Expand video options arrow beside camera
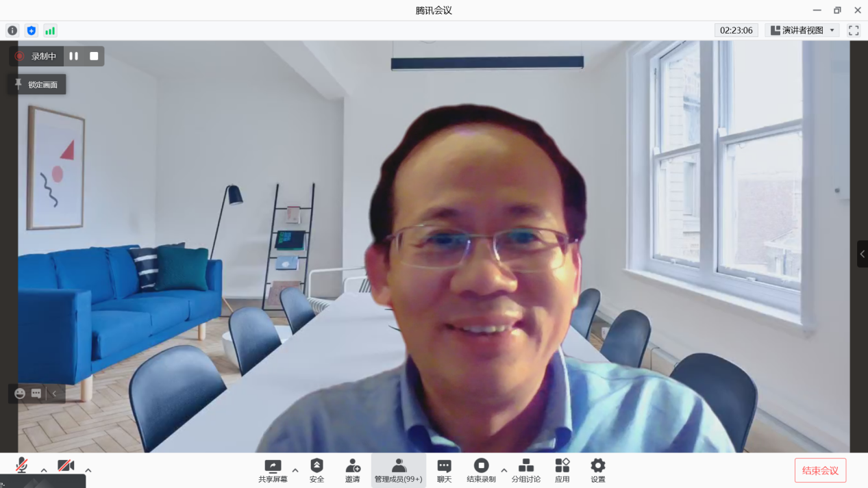Viewport: 868px width, 488px height. [x=88, y=470]
